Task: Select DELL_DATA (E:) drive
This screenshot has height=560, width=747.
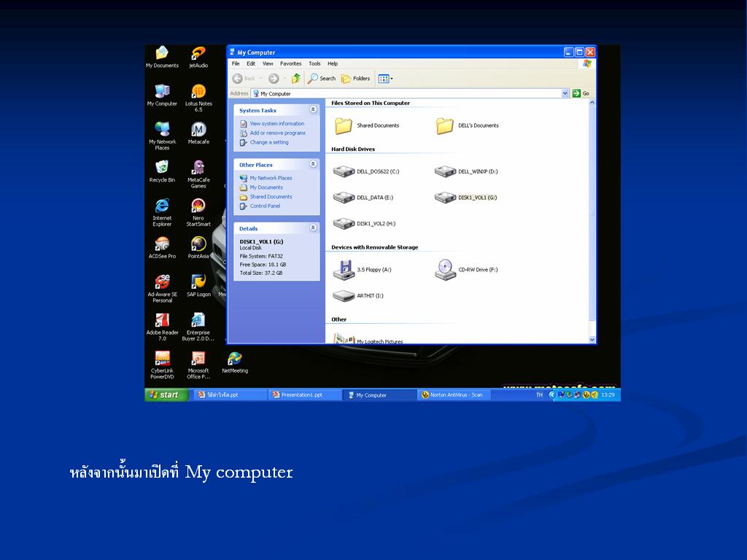Action: click(363, 197)
